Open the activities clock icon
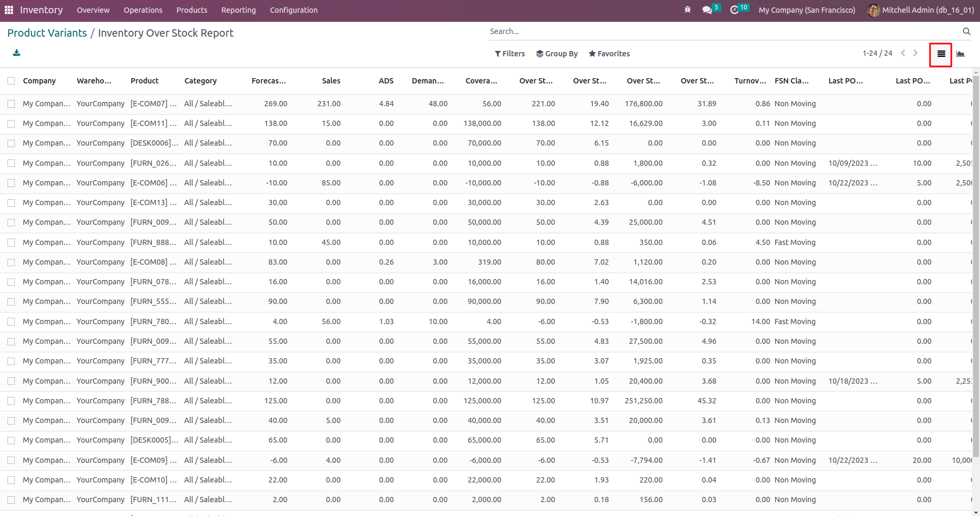 734,10
